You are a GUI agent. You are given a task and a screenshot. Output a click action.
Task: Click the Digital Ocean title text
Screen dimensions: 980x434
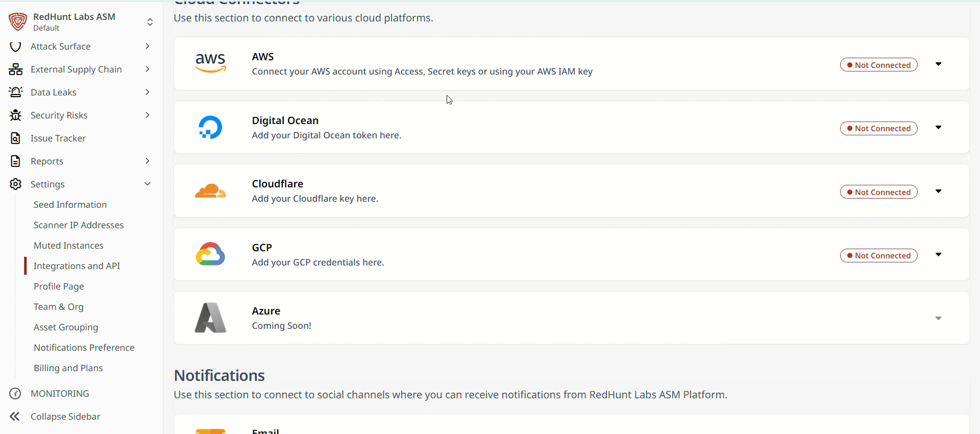point(285,120)
